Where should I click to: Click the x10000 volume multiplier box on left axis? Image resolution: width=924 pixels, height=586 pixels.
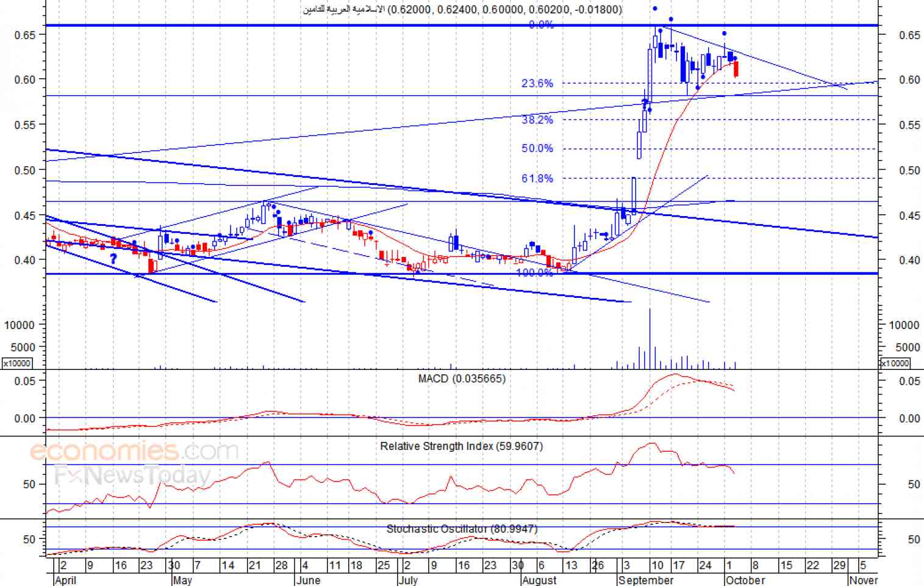(16, 363)
